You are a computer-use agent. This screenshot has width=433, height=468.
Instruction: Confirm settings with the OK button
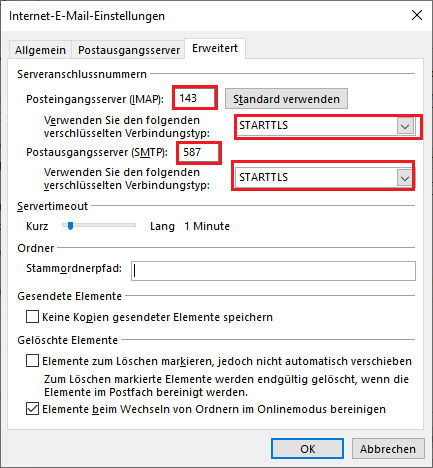tap(307, 449)
